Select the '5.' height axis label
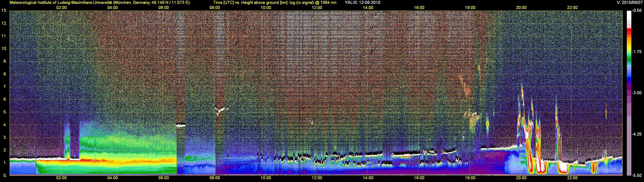 pos(5,112)
